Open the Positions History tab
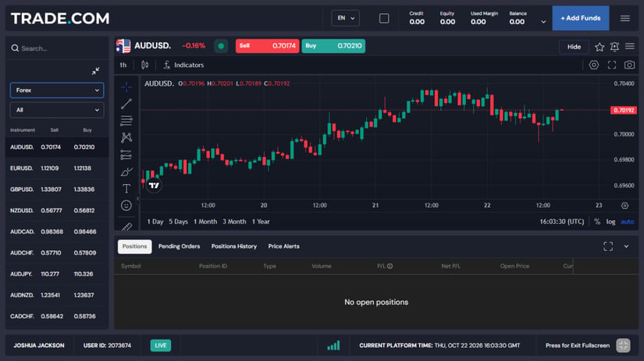This screenshot has width=644, height=361. (x=234, y=246)
